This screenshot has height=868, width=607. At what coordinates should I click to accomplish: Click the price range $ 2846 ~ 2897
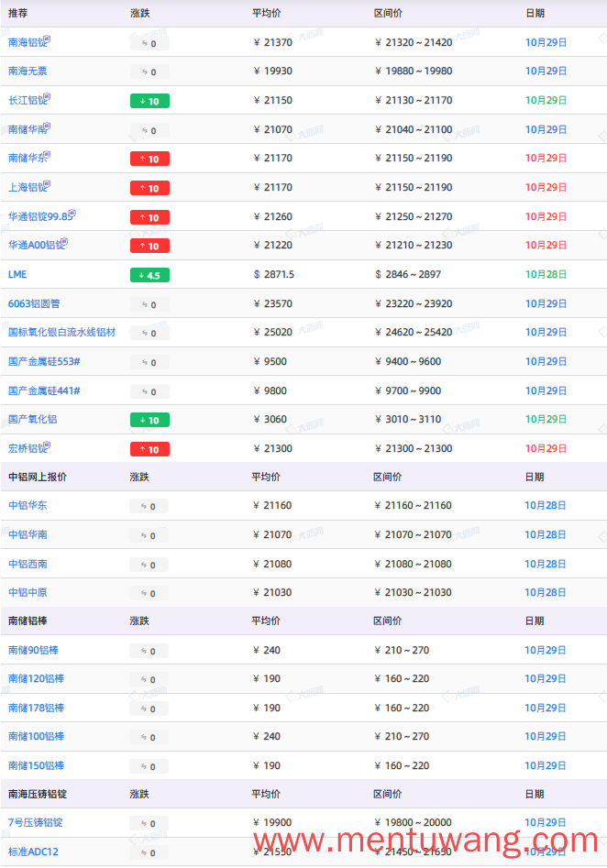[408, 274]
